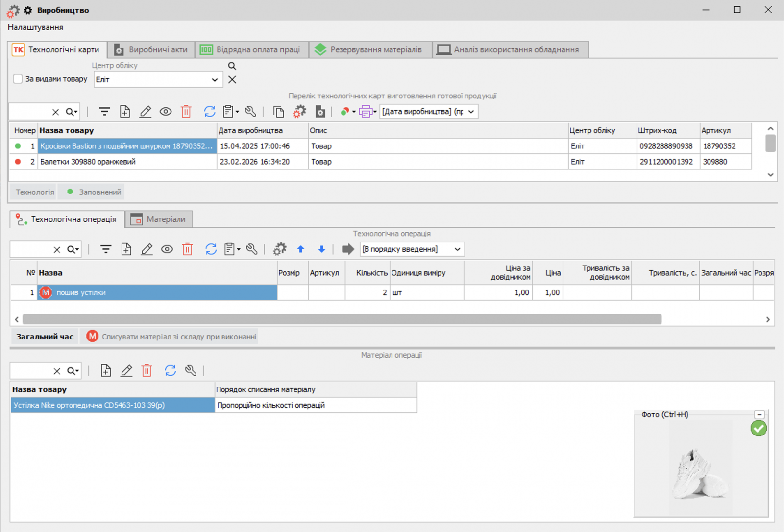Click the horizontal scrollbar in operations table
The height and width of the screenshot is (532, 784).
click(x=342, y=319)
